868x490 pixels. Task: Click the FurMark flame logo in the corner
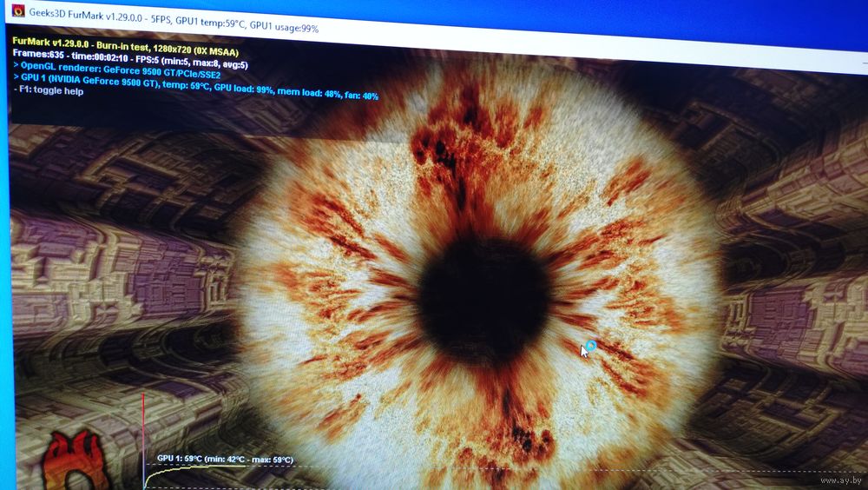[75, 461]
